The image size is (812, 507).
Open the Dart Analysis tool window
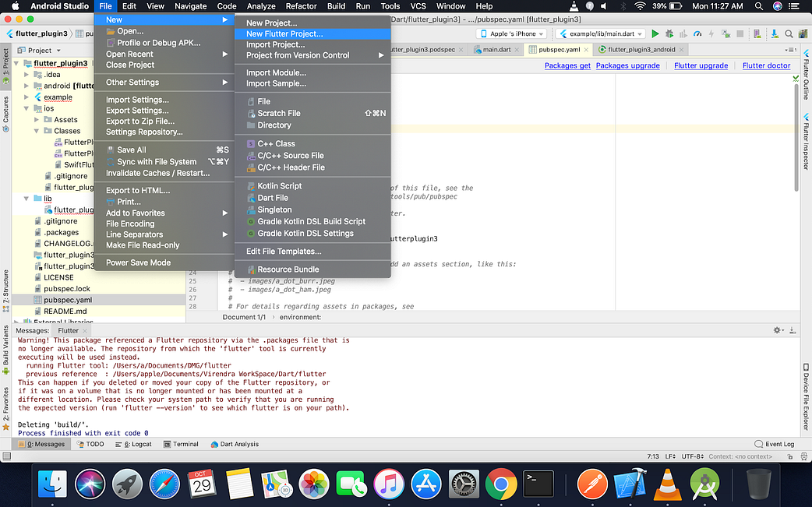coord(235,444)
